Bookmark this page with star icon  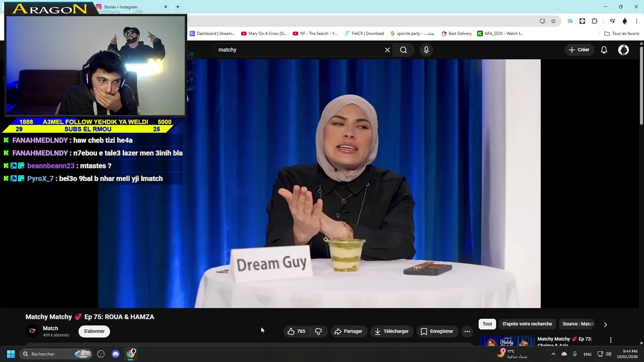(553, 21)
